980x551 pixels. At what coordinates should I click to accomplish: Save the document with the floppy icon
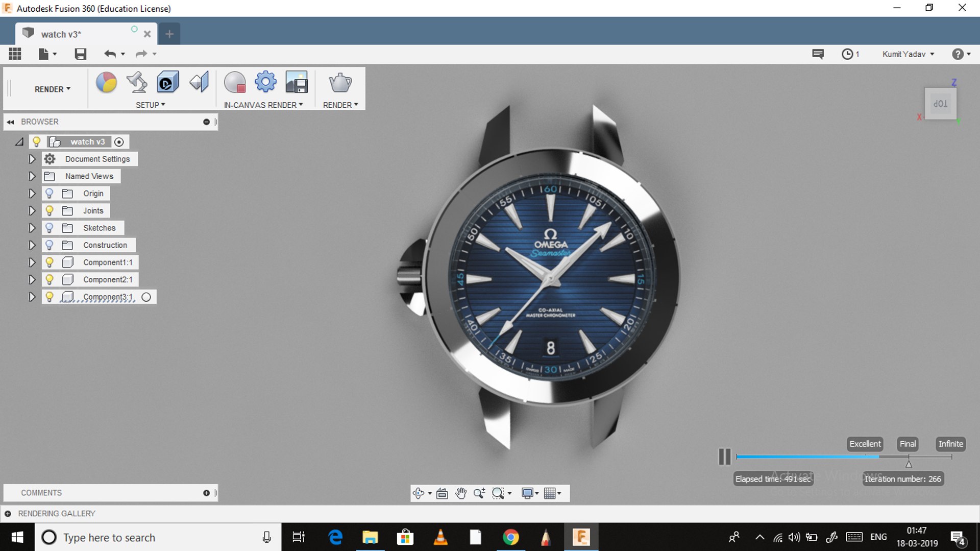[80, 54]
